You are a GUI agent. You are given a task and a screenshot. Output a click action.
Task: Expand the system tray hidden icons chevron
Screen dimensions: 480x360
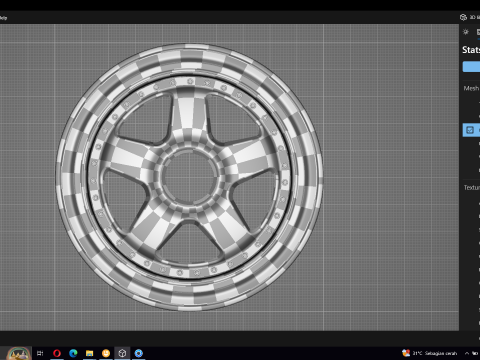coord(467,353)
